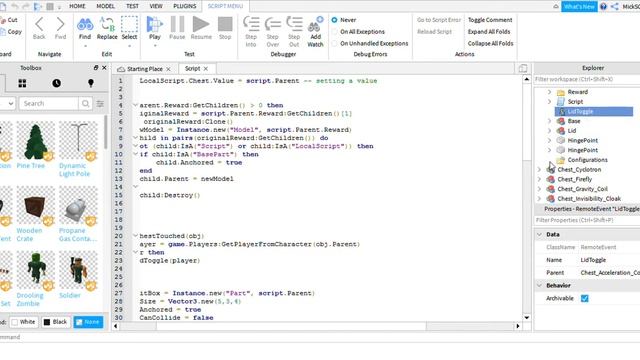640x360 pixels.
Task: Open the Toolbox lightbulb icon
Action: click(91, 83)
